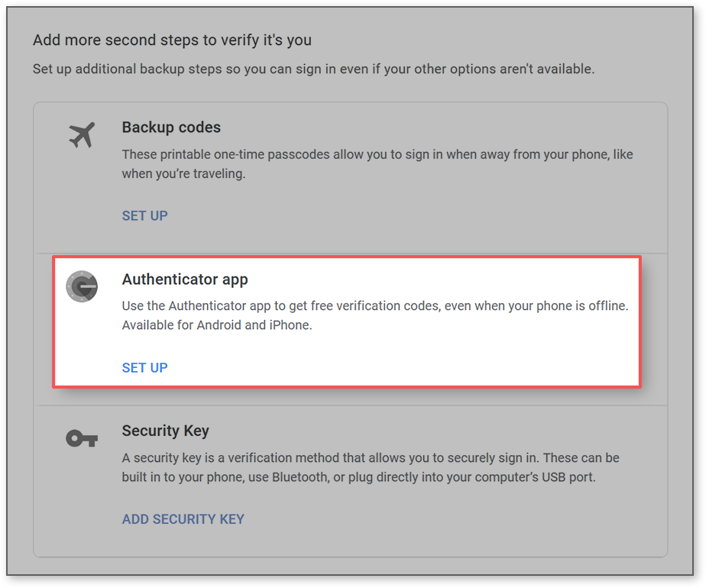Click the 'Add more second steps' title
Viewport: 706px width, 588px height.
[173, 40]
